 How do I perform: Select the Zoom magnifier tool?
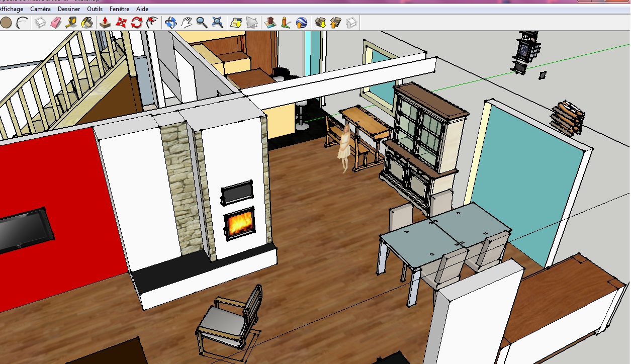click(x=202, y=23)
